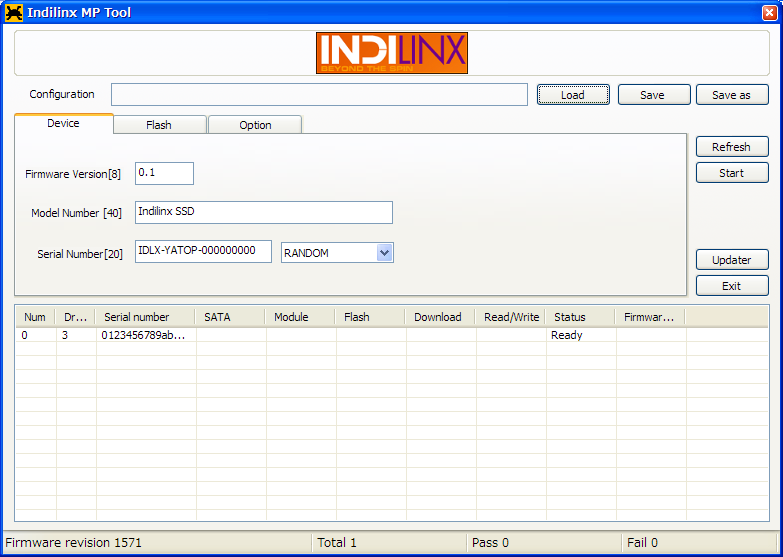The width and height of the screenshot is (783, 557).
Task: Click the Serial Number text field
Action: [203, 251]
